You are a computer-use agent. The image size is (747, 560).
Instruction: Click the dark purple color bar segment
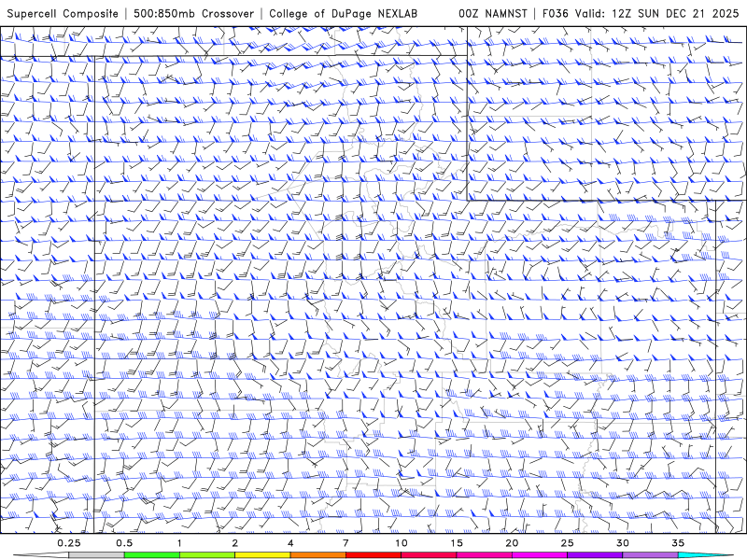pyautogui.click(x=595, y=555)
